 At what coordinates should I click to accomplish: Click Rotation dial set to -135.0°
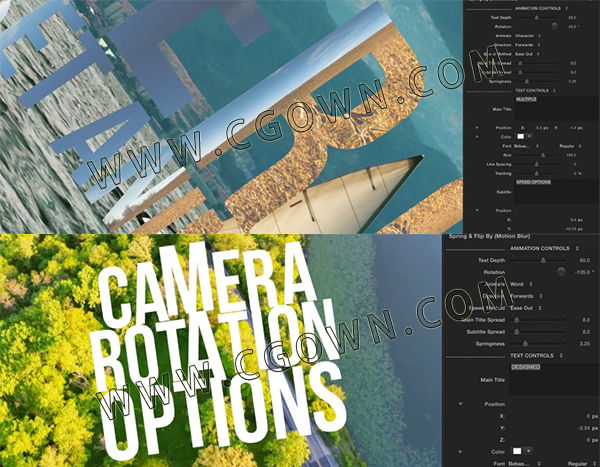pos(561,272)
